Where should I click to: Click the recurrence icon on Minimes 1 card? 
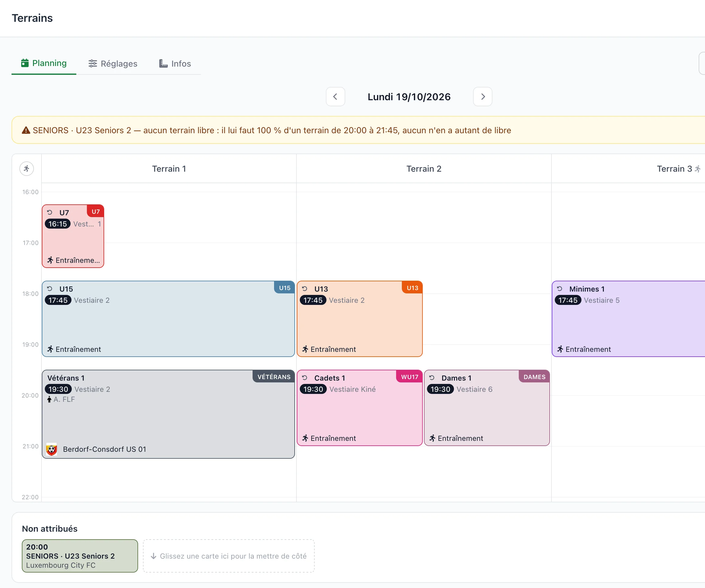(x=559, y=289)
